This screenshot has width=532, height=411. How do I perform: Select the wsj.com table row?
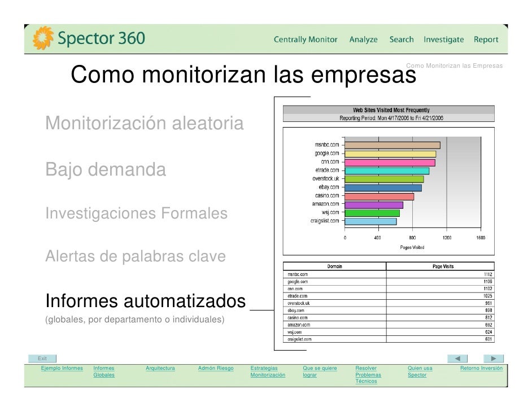coord(389,332)
